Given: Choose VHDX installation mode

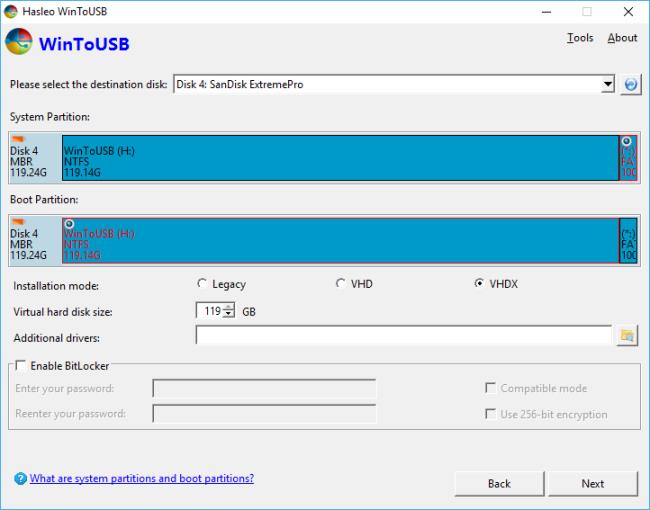Looking at the screenshot, I should click(479, 284).
